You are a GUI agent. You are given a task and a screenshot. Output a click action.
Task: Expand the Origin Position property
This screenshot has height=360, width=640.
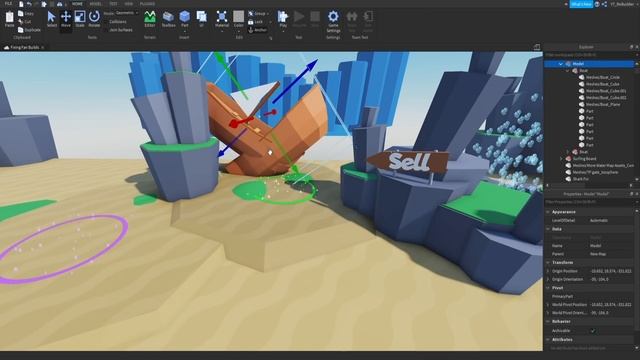point(548,271)
